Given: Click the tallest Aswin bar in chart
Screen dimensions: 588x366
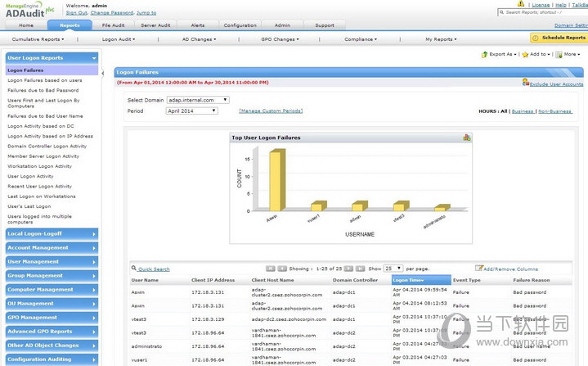Looking at the screenshot, I should point(277,180).
